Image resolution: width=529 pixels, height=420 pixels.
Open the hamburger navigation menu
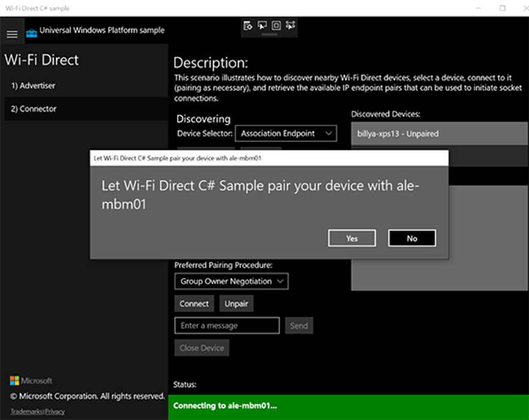click(12, 34)
